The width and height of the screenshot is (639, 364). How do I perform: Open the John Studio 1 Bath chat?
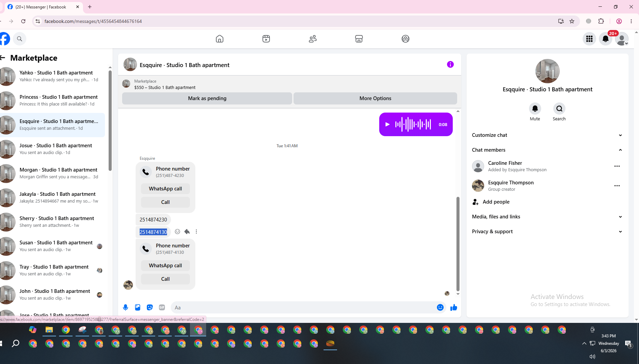coord(52,295)
